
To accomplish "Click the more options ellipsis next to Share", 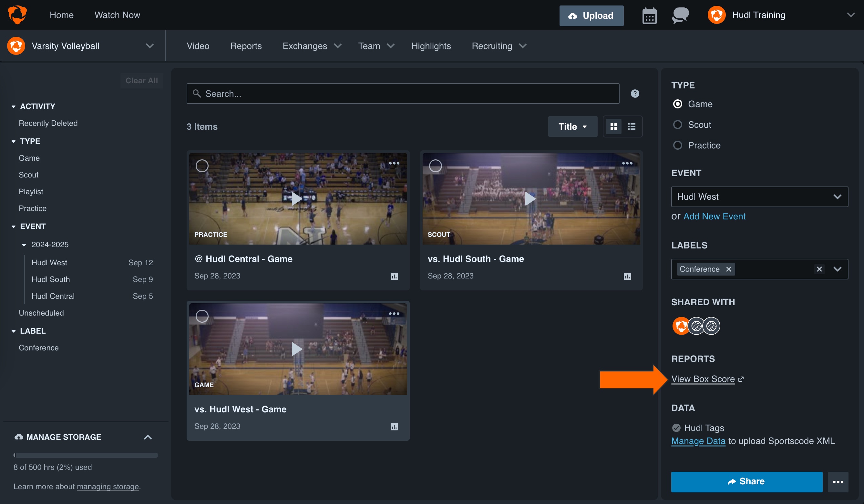I will point(838,482).
